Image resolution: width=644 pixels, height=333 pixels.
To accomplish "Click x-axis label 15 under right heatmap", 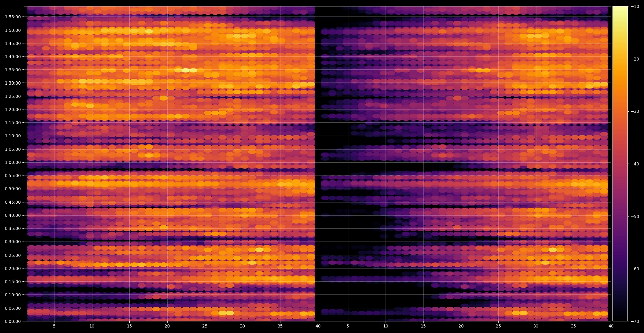I will coord(423,326).
